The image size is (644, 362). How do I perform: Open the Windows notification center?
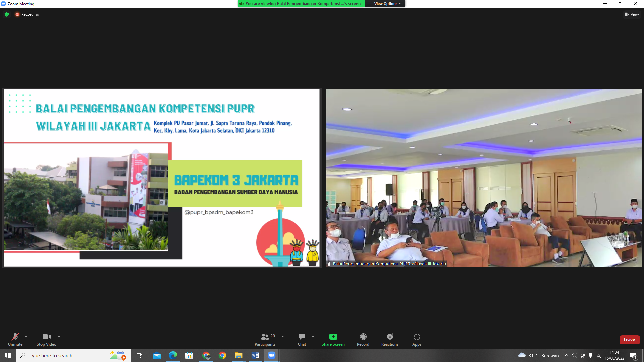pyautogui.click(x=633, y=355)
